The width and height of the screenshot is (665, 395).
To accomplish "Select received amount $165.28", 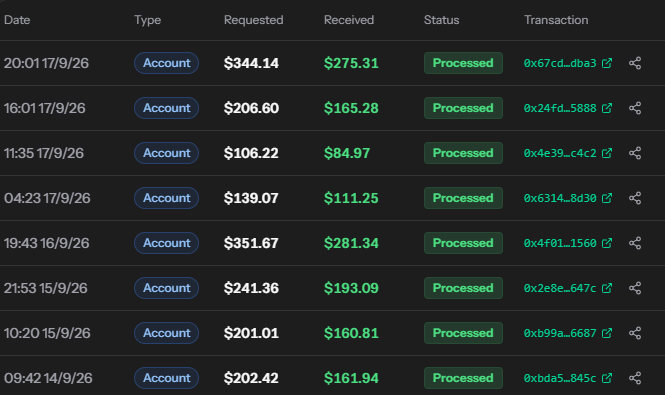I will tap(351, 108).
